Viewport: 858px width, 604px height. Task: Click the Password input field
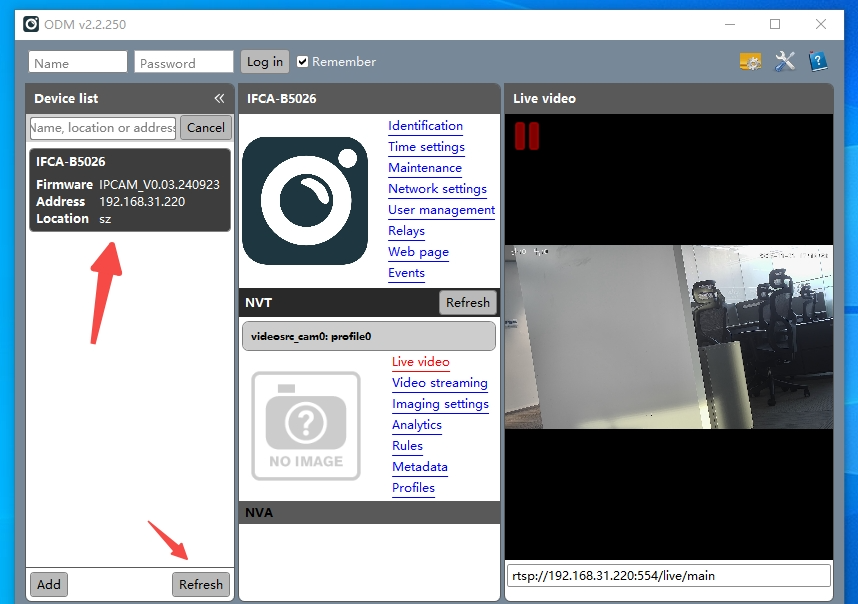183,62
